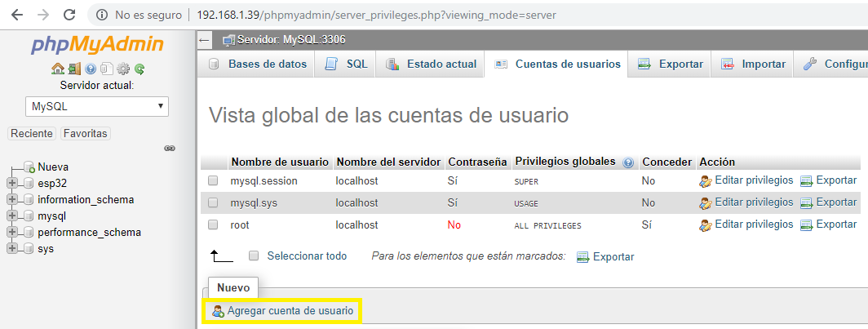This screenshot has width=868, height=329.
Task: Check the mysql.sys user checkbox
Action: pos(213,202)
